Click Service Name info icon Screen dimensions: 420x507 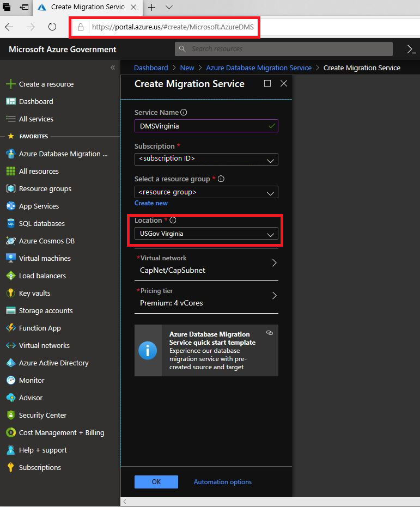pyautogui.click(x=184, y=113)
